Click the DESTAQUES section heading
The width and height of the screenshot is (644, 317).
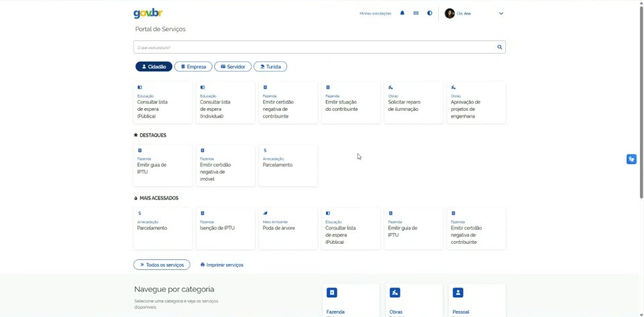point(150,135)
